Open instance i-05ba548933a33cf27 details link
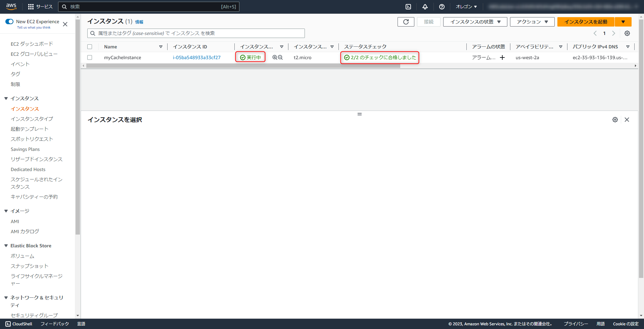 (x=197, y=57)
